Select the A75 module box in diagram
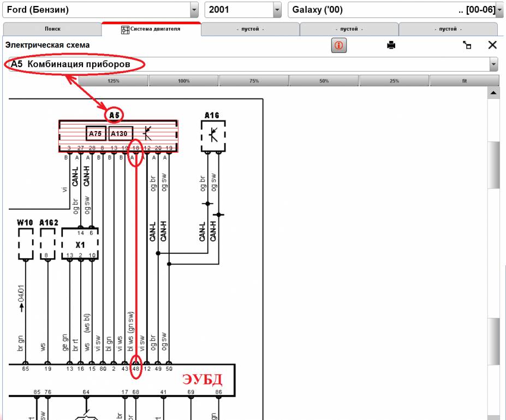The width and height of the screenshot is (506, 420). click(96, 133)
